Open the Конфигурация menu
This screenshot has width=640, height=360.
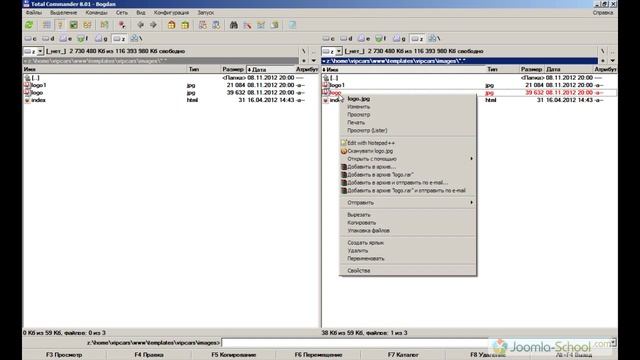pos(171,13)
